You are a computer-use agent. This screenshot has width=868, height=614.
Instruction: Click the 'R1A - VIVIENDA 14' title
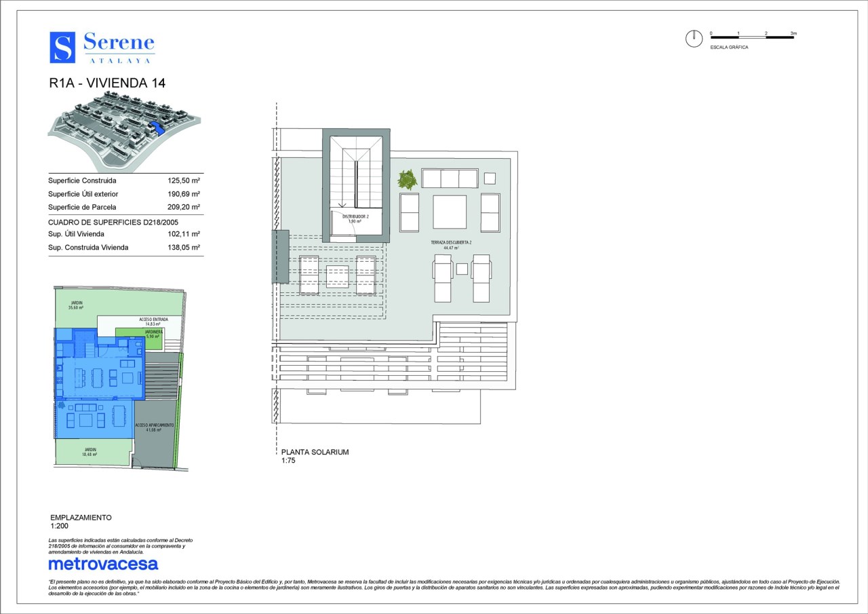point(107,83)
